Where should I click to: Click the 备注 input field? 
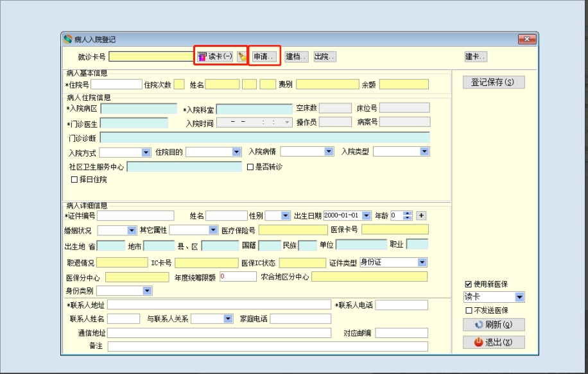[268, 346]
